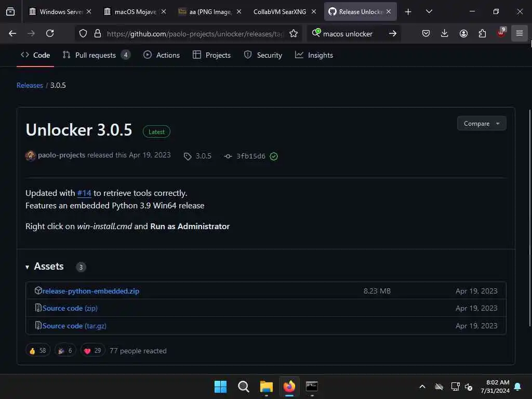This screenshot has width=532, height=399.
Task: Show hidden system tray icons
Action: click(x=422, y=387)
